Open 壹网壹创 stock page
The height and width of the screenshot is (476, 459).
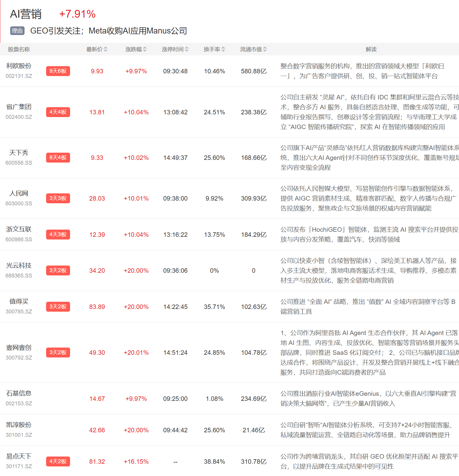(19, 348)
